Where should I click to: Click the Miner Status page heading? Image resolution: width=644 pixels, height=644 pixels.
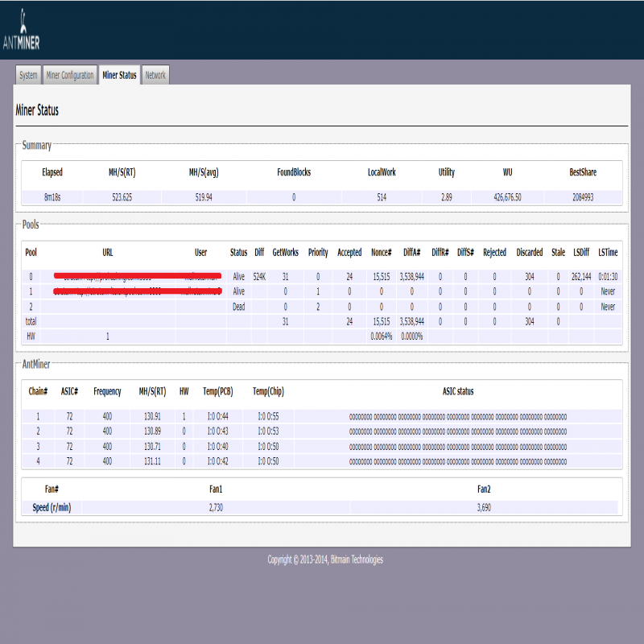tap(37, 110)
